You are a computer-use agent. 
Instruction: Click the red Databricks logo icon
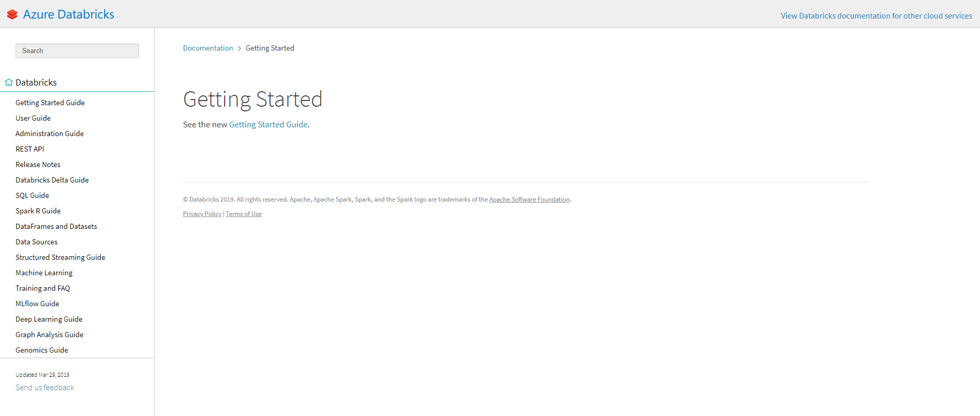[12, 14]
